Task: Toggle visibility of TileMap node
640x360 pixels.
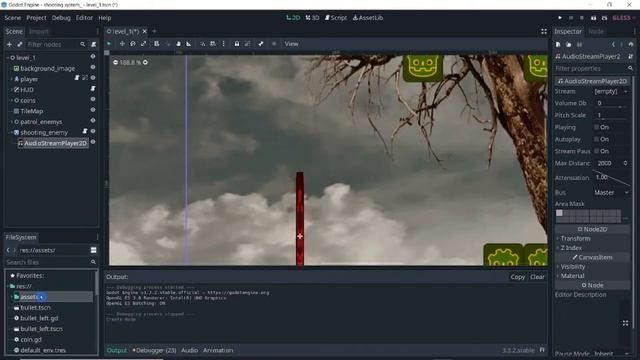Action: (93, 110)
